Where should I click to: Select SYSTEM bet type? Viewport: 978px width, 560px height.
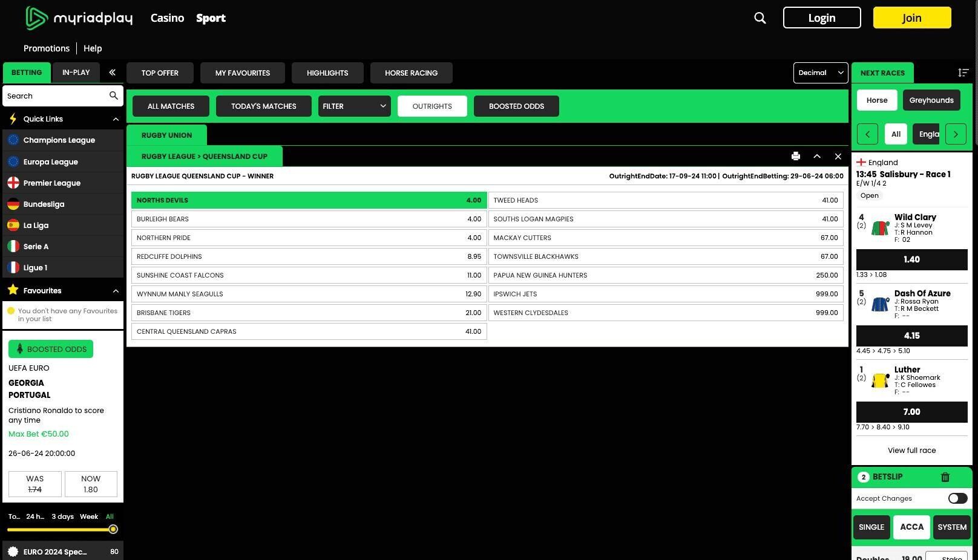coord(952,527)
